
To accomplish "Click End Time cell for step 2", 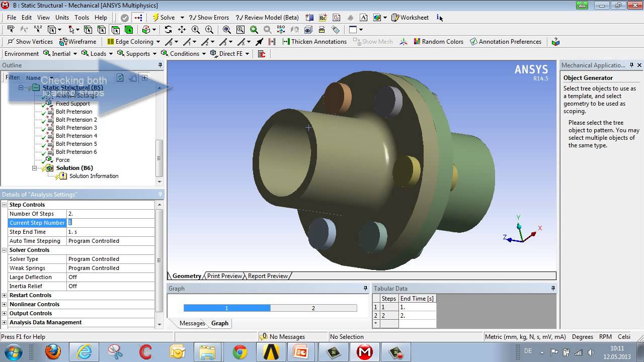I will 417,316.
